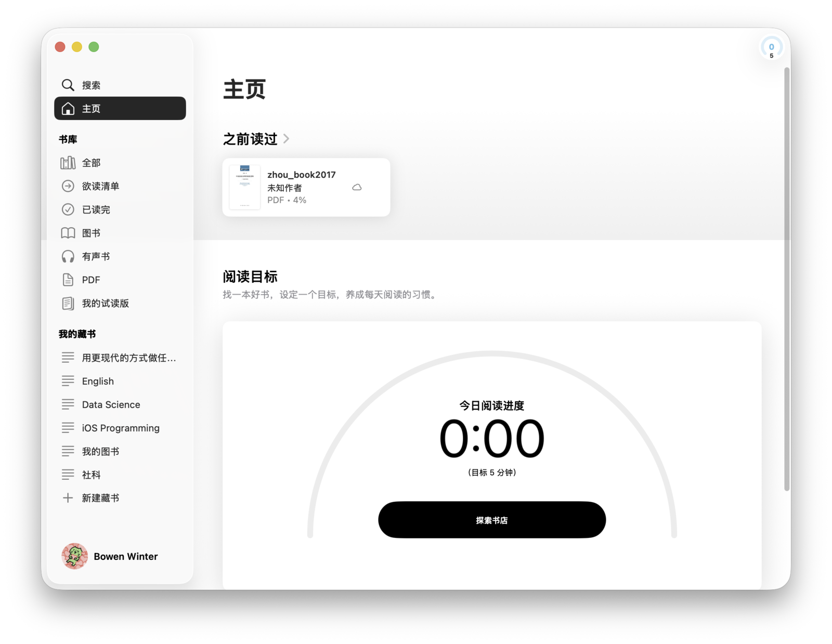832x644 pixels.
Task: Expand the 之前读过 section chevron
Action: [287, 139]
